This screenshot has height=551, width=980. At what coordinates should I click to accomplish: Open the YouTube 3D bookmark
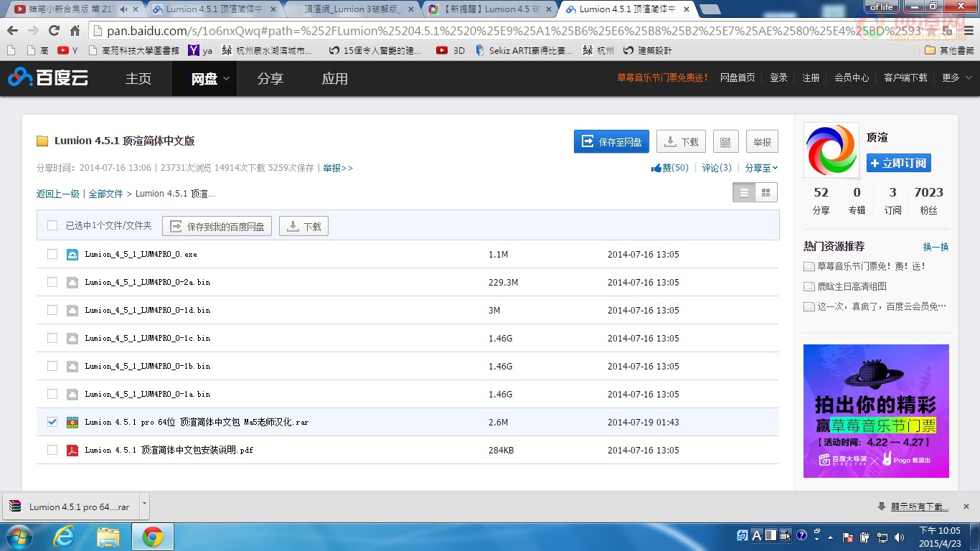point(450,50)
